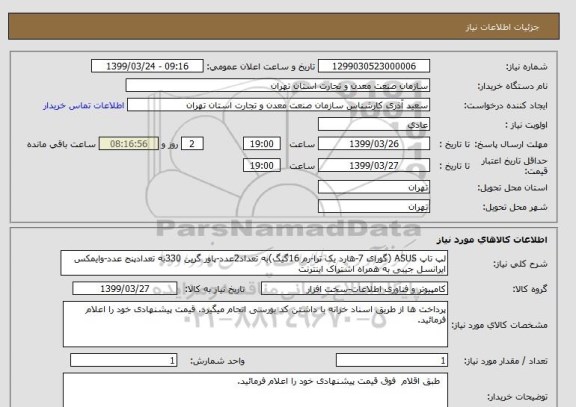Click the header title جزئیات اطلاعات نیاز
576x407 pixels.
tap(502, 28)
